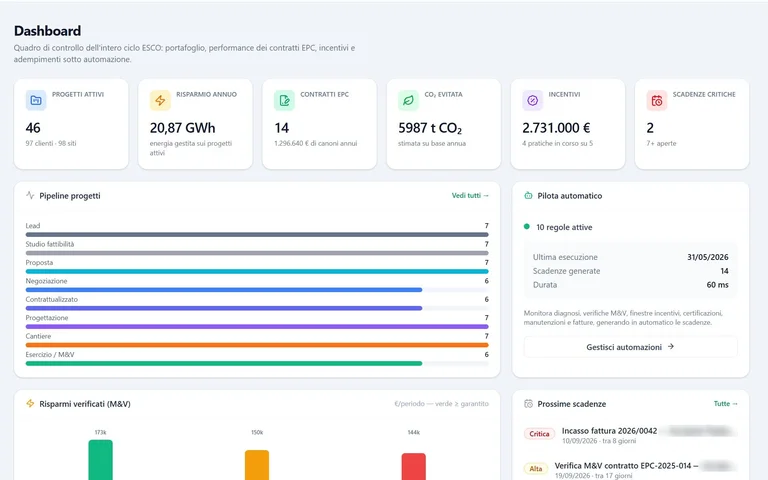
Task: Click the Risparmio Annuo lightning icon
Action: (x=160, y=100)
